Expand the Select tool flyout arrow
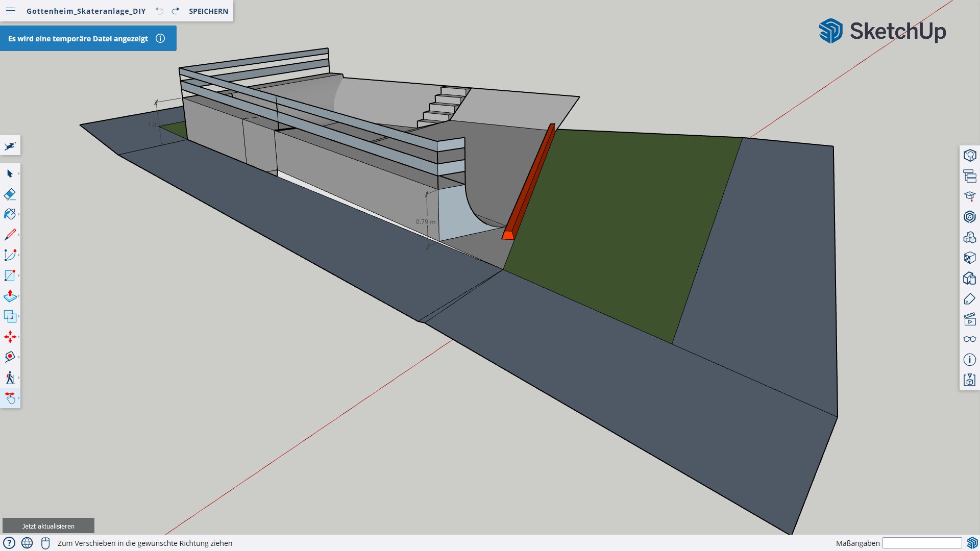This screenshot has width=980, height=551. [x=19, y=174]
